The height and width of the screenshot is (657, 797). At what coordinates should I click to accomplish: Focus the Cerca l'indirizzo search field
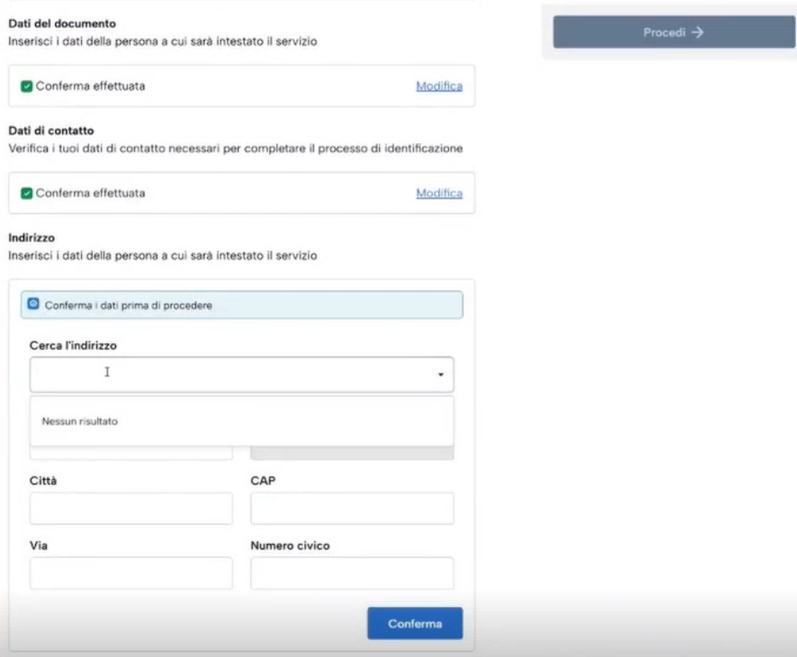click(x=230, y=374)
